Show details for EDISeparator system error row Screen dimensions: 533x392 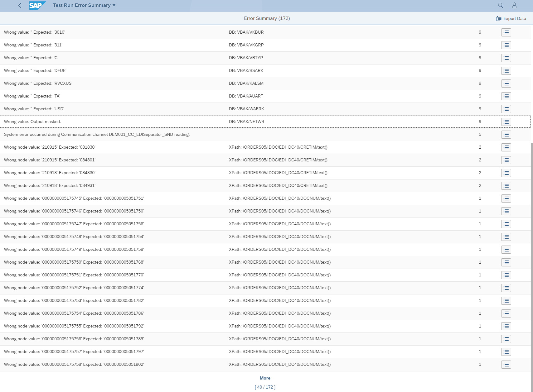506,135
